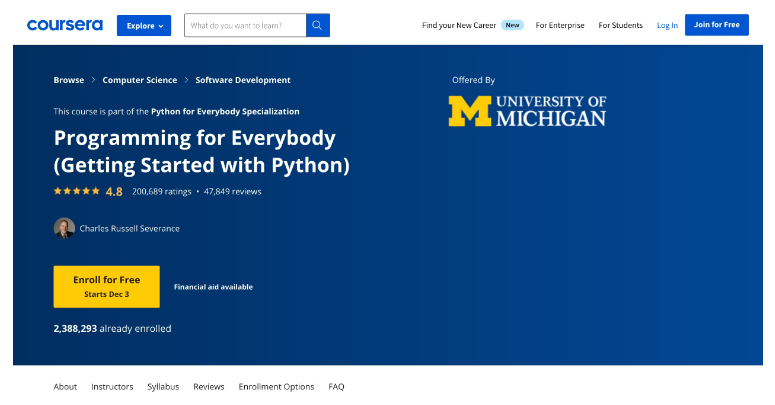This screenshot has width=775, height=405.
Task: Click the 2,388,293 already enrolled text
Action: tap(112, 328)
